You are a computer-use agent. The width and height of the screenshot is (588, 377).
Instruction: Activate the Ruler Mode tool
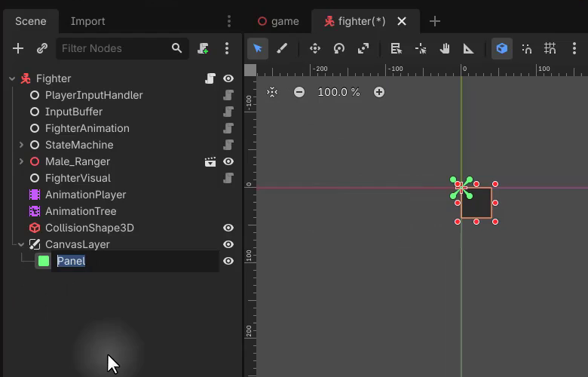click(x=468, y=48)
